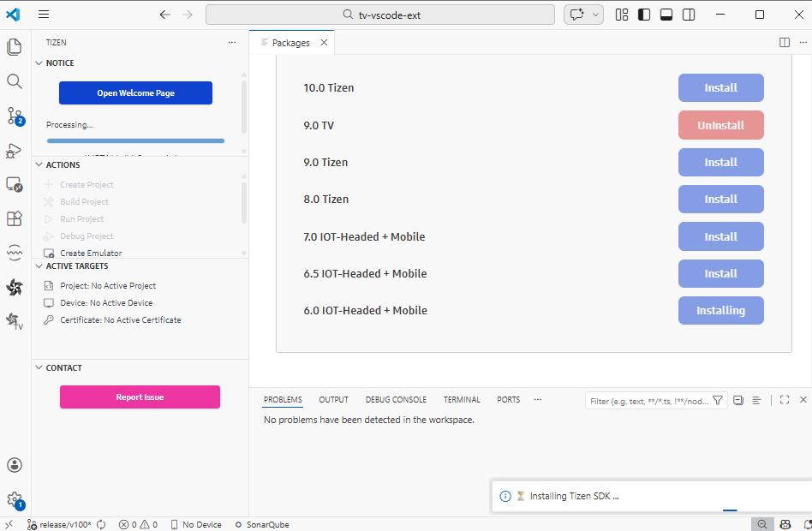812x531 pixels.
Task: Switch to the OUTPUT tab
Action: [x=333, y=400]
